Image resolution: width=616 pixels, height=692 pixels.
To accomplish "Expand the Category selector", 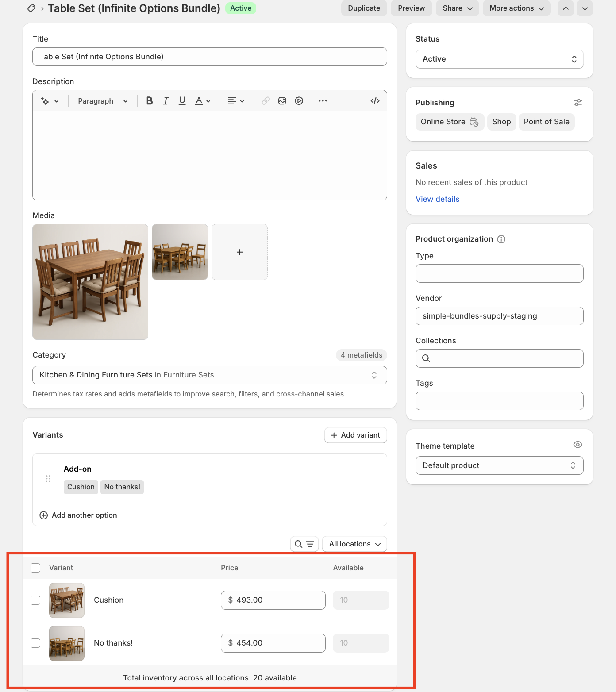I will click(x=210, y=375).
